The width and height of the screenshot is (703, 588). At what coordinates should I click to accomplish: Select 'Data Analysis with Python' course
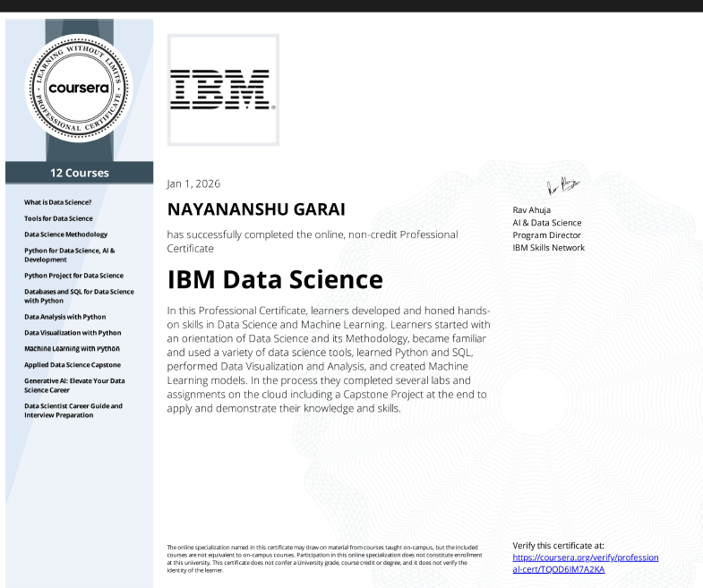coord(65,317)
